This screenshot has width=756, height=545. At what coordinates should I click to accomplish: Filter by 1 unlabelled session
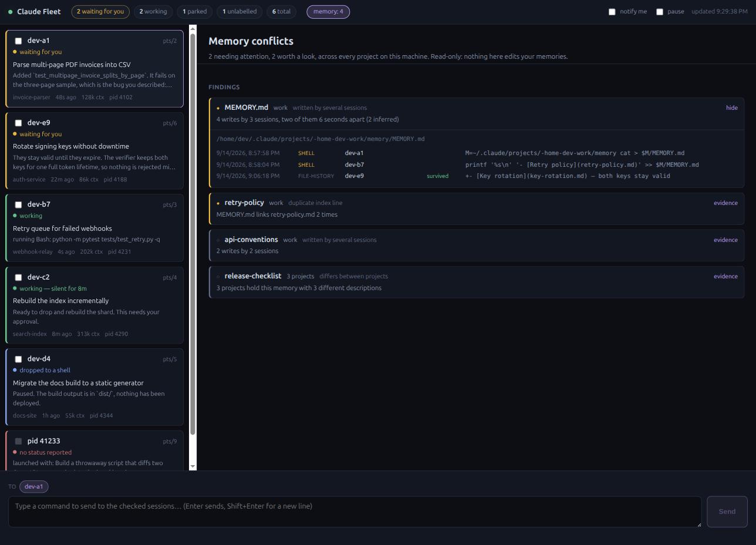239,12
